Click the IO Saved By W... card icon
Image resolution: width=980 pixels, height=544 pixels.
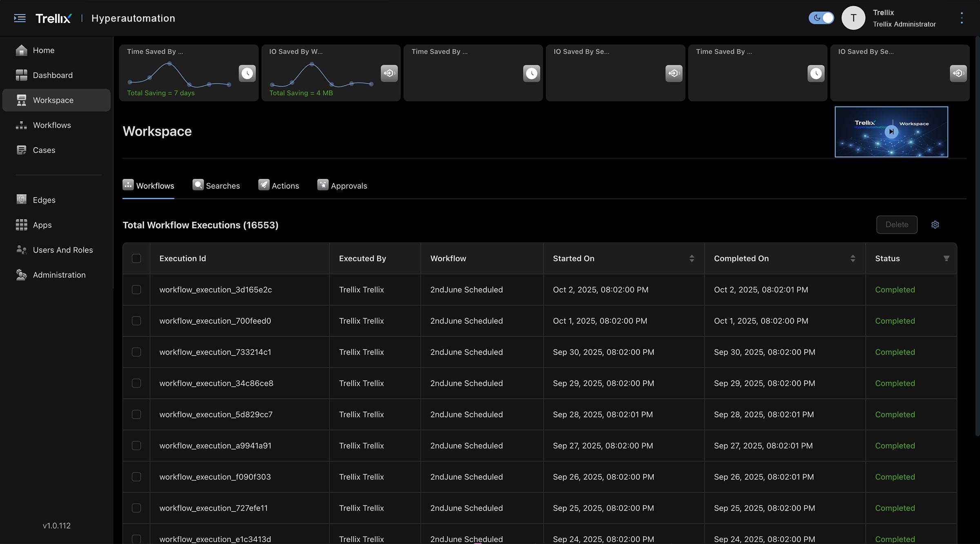point(389,73)
